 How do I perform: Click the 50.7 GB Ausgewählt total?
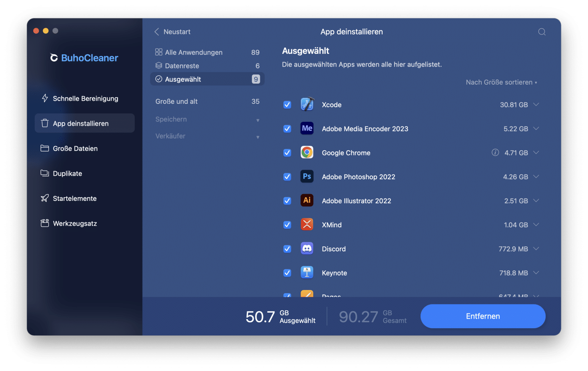click(280, 317)
